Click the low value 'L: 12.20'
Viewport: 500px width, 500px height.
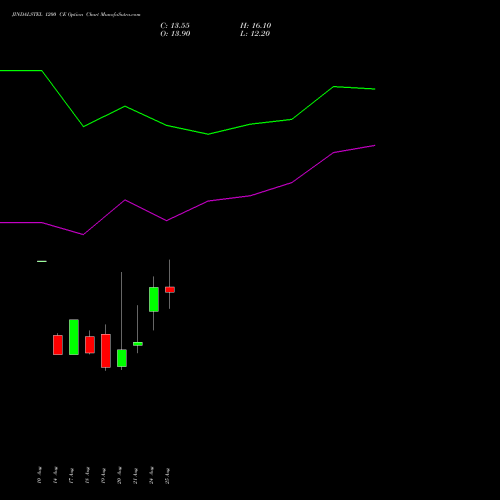[255, 34]
